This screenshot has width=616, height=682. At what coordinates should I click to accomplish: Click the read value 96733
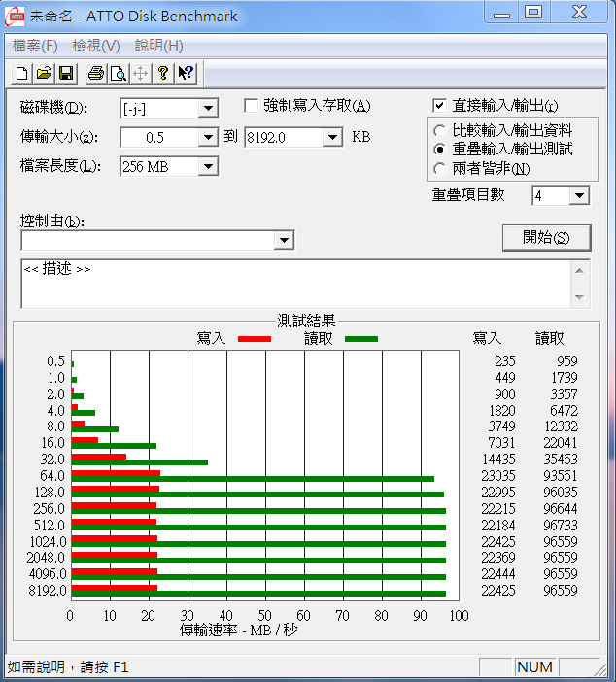[x=561, y=526]
